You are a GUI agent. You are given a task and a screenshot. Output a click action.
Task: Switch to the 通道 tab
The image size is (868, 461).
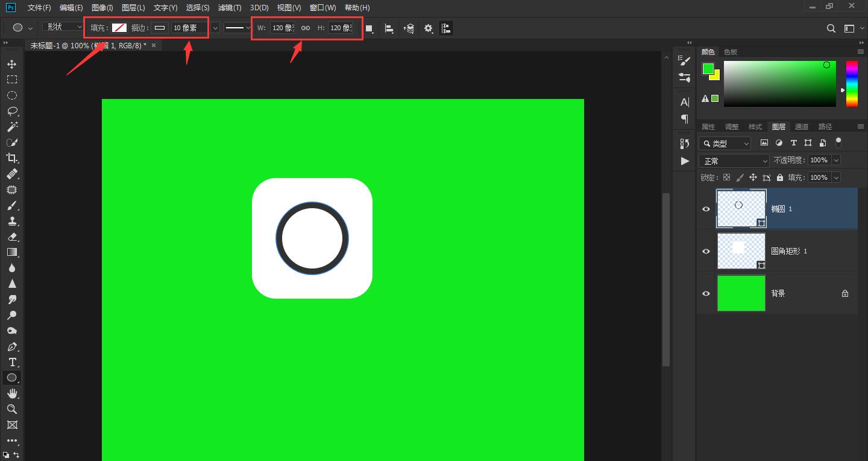802,127
